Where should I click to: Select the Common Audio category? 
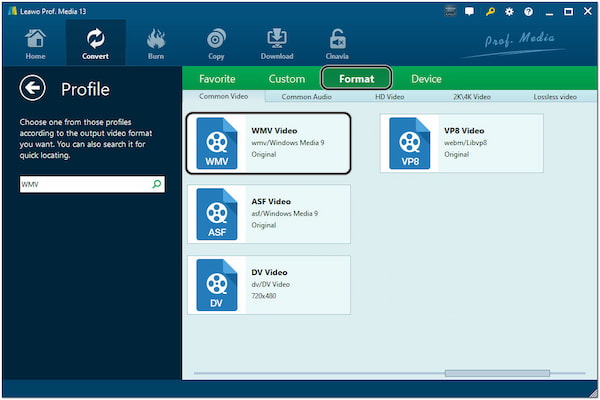(x=309, y=97)
